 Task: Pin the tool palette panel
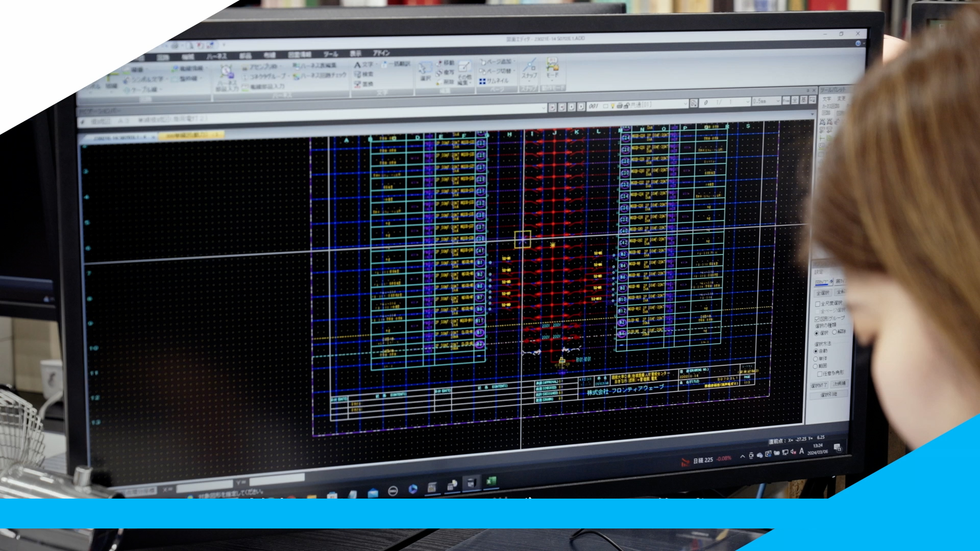[x=808, y=91]
